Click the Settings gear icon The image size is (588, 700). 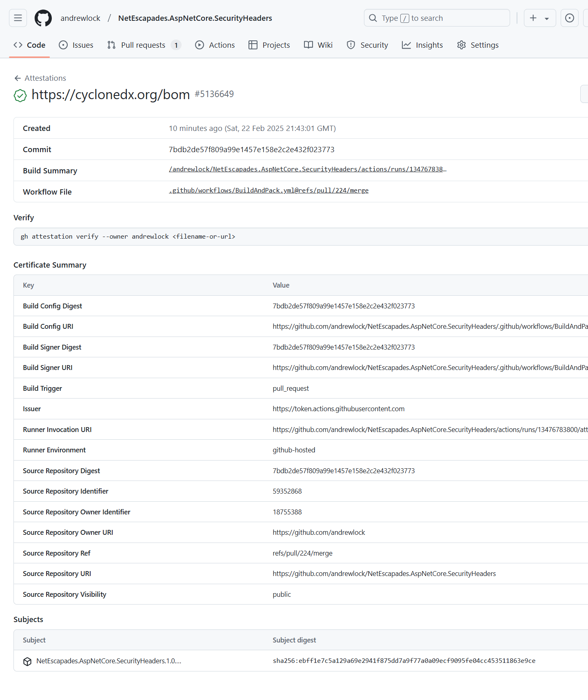point(462,45)
